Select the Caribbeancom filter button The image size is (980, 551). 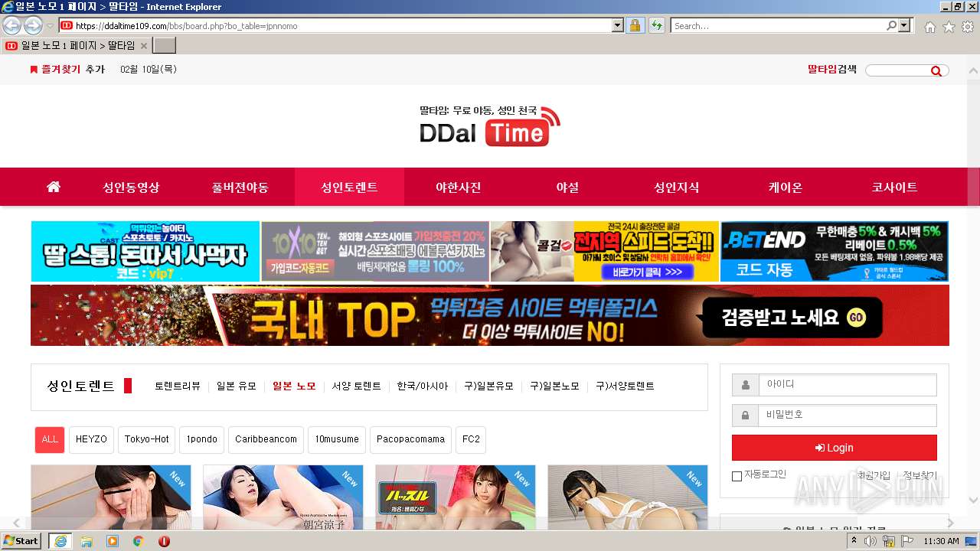[266, 439]
